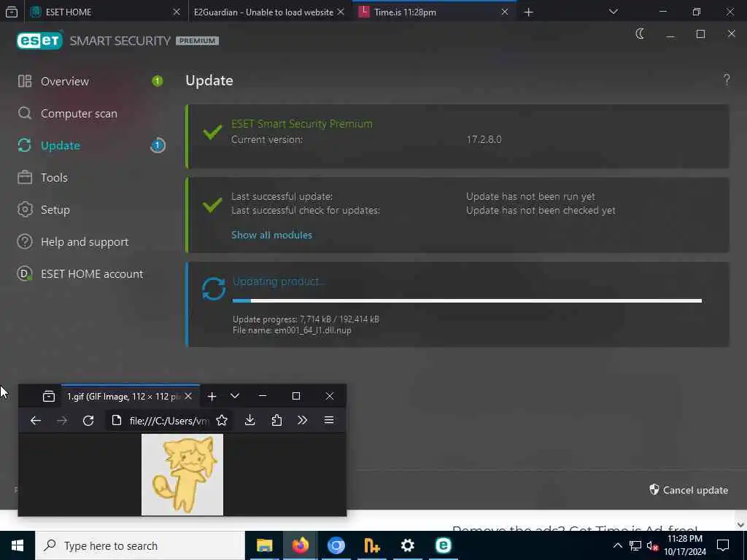Select Update in the ESET sidebar
The image size is (747, 560).
(60, 145)
